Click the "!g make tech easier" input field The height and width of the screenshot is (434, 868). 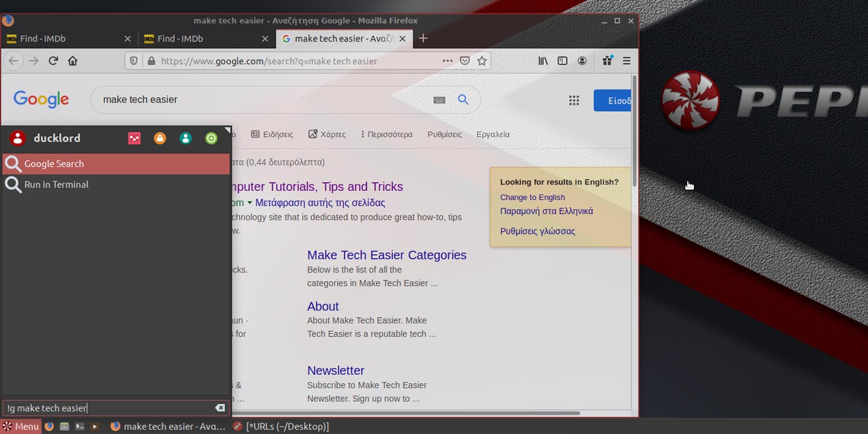(x=109, y=407)
